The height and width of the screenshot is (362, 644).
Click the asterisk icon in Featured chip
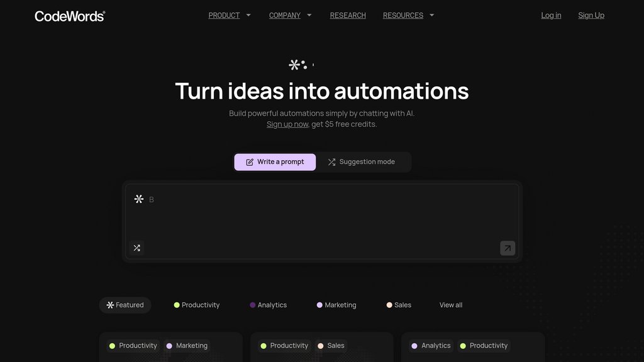tap(110, 305)
